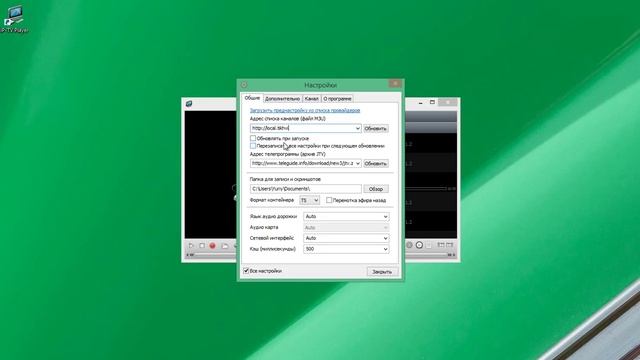The image size is (640, 360).
Task: Click Обновить next to TV program address
Action: point(376,164)
